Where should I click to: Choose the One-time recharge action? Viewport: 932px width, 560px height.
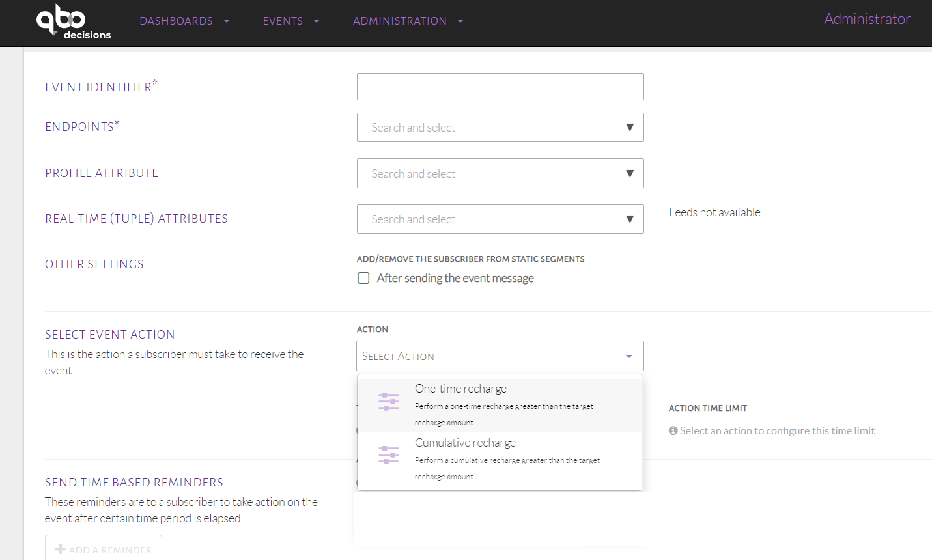tap(500, 405)
